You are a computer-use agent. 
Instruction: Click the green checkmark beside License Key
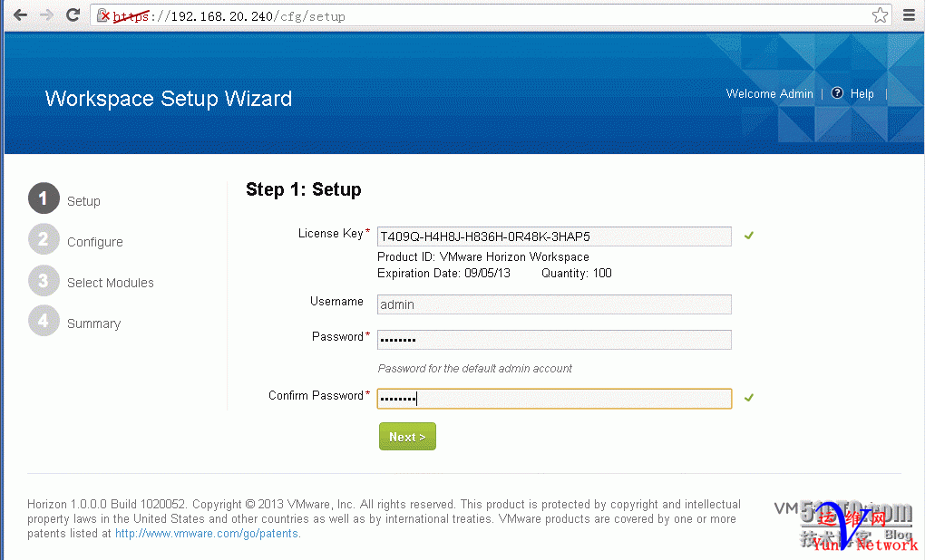coord(748,236)
